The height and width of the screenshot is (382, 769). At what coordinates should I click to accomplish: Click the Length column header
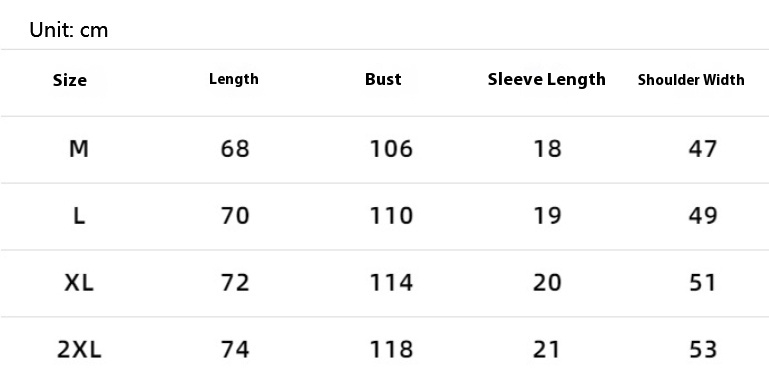(x=233, y=79)
